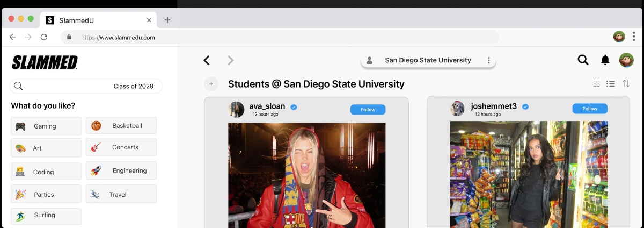Switch to list view layout
This screenshot has width=644, height=228.
pyautogui.click(x=611, y=84)
